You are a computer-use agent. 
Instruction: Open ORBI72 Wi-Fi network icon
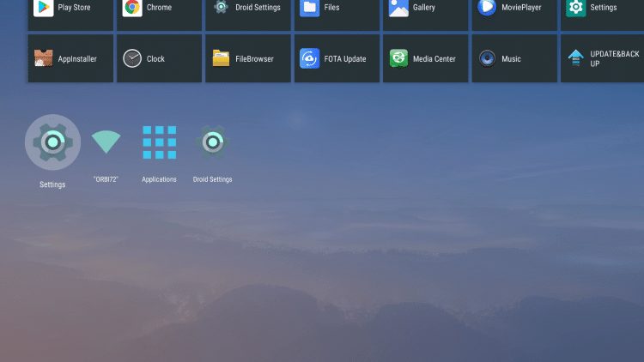coord(106,142)
